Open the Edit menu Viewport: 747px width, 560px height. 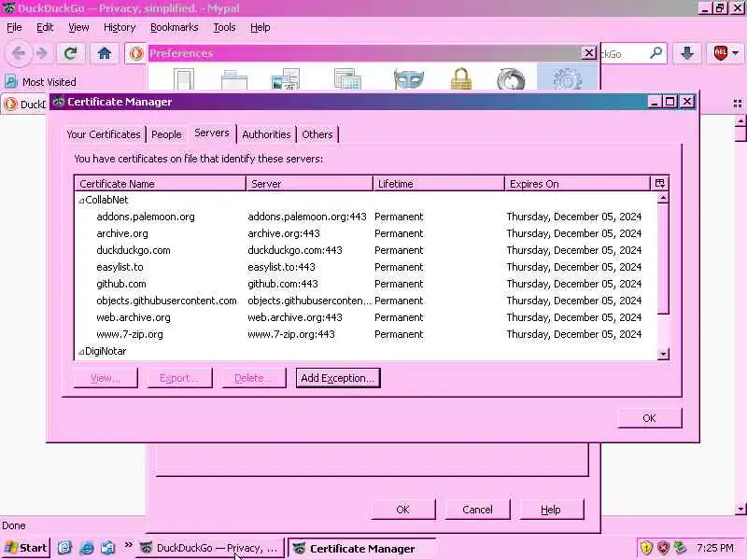tap(45, 28)
